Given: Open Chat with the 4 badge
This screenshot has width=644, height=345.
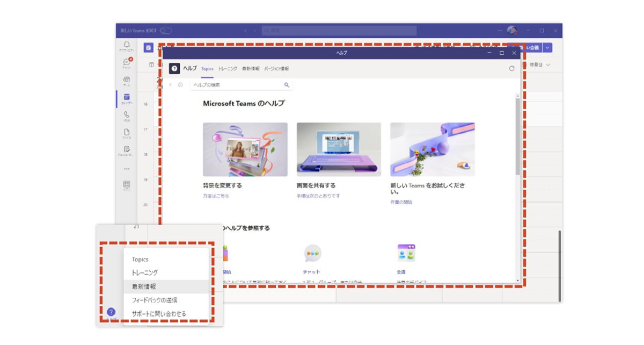Looking at the screenshot, I should [x=127, y=63].
